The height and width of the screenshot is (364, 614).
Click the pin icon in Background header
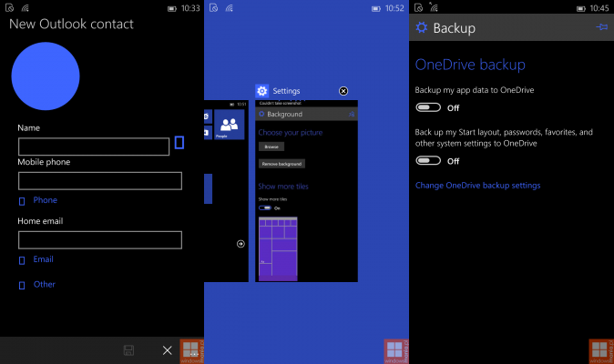[x=352, y=114]
